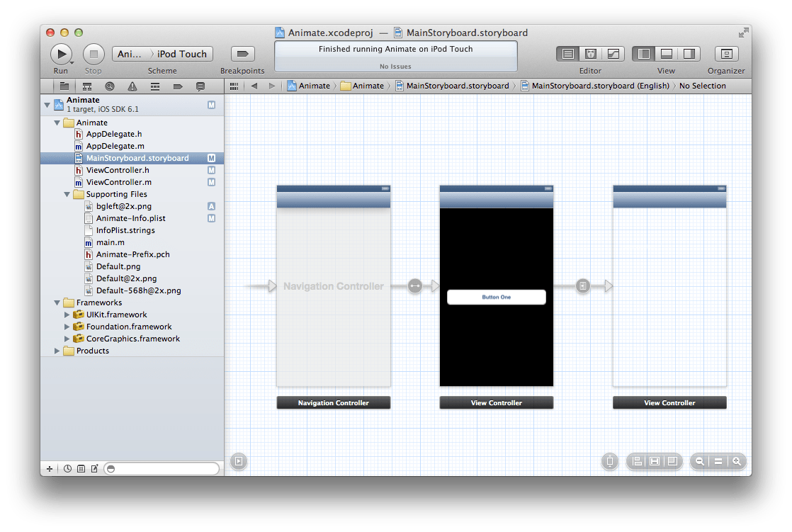Open related files grid menu
Viewport: 792px width, 532px height.
click(x=234, y=86)
